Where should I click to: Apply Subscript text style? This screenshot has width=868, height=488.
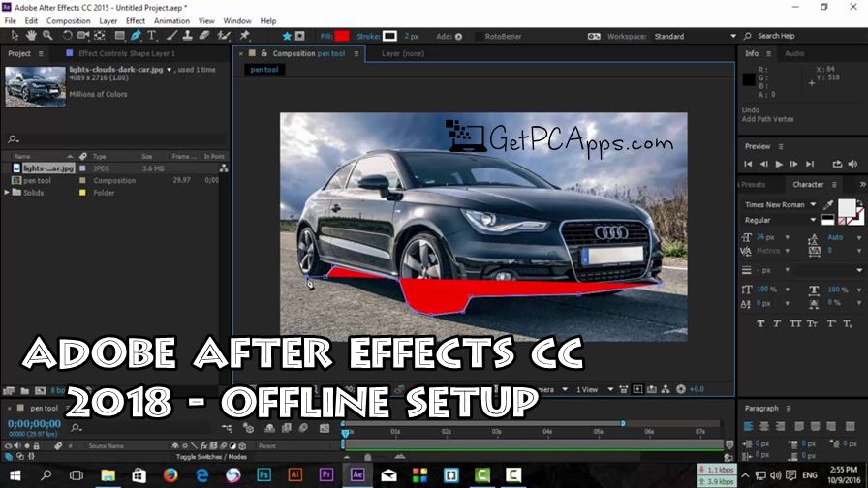pyautogui.click(x=848, y=323)
